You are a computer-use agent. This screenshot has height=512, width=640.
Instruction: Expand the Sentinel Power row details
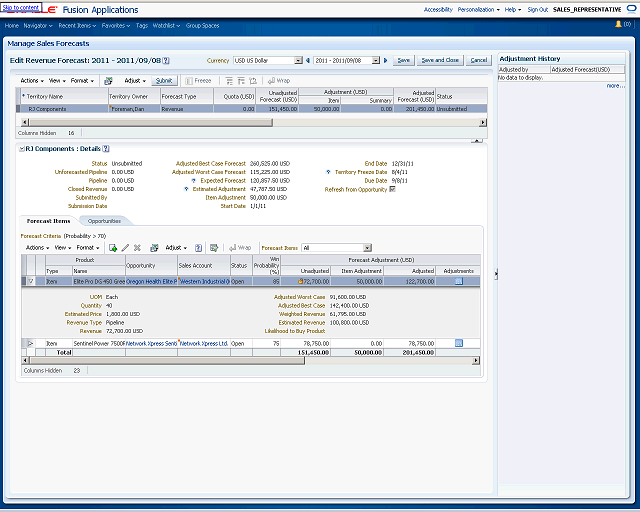[x=31, y=343]
